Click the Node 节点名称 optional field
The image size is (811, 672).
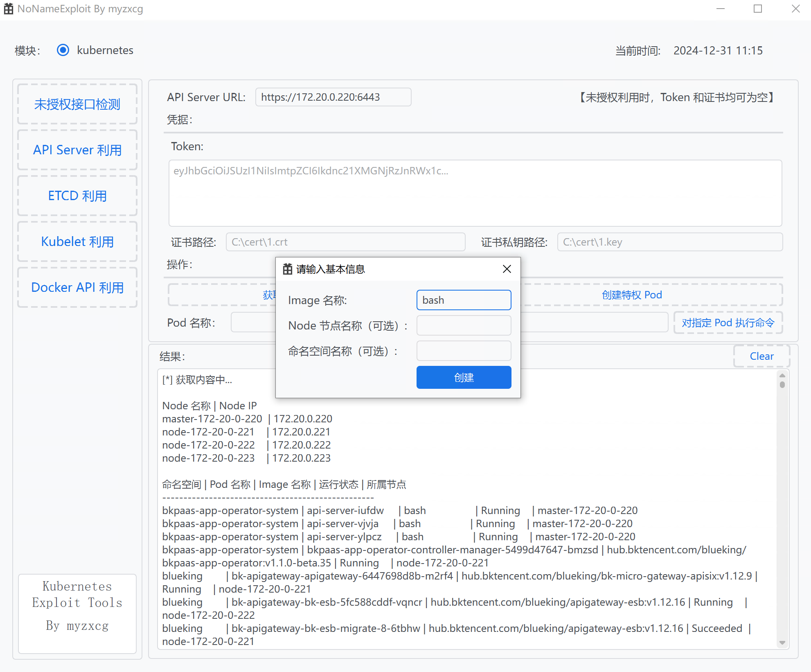pyautogui.click(x=464, y=325)
